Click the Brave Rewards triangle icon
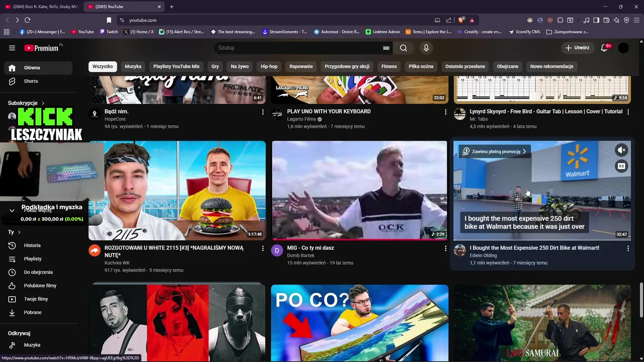Viewport: 644px width, 362px height. click(472, 20)
